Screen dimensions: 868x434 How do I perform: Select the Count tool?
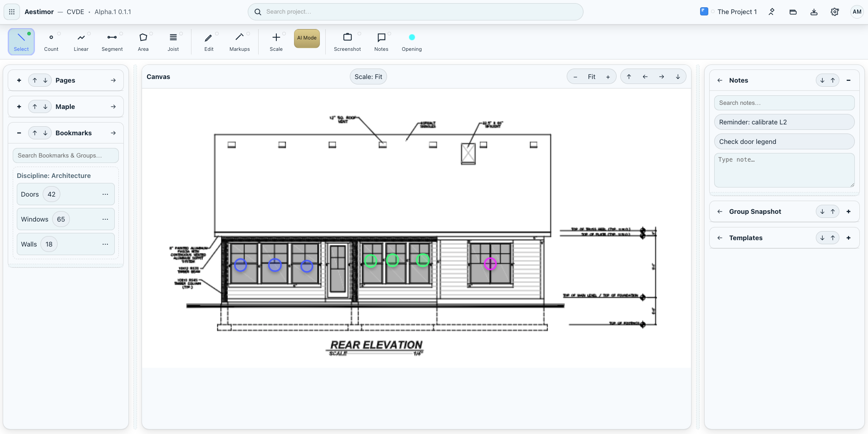tap(50, 41)
